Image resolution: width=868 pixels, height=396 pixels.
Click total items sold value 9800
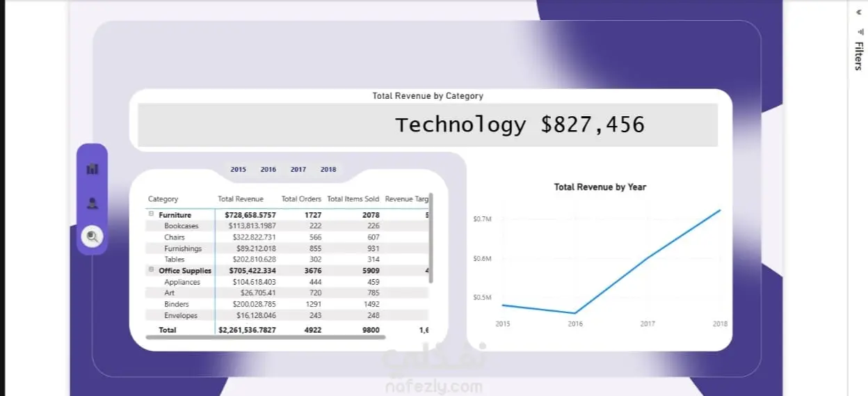[371, 330]
